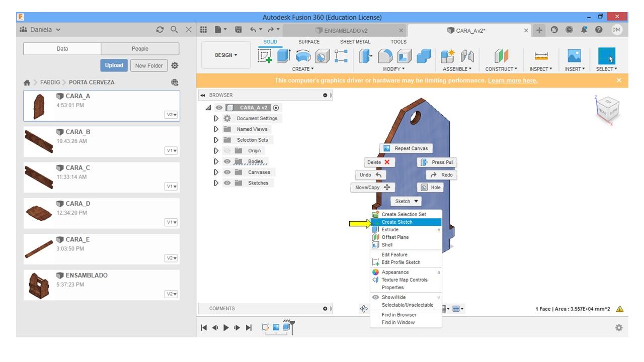Switch to the SHEET METAL tab
Screen dimensions: 644x362
click(355, 42)
